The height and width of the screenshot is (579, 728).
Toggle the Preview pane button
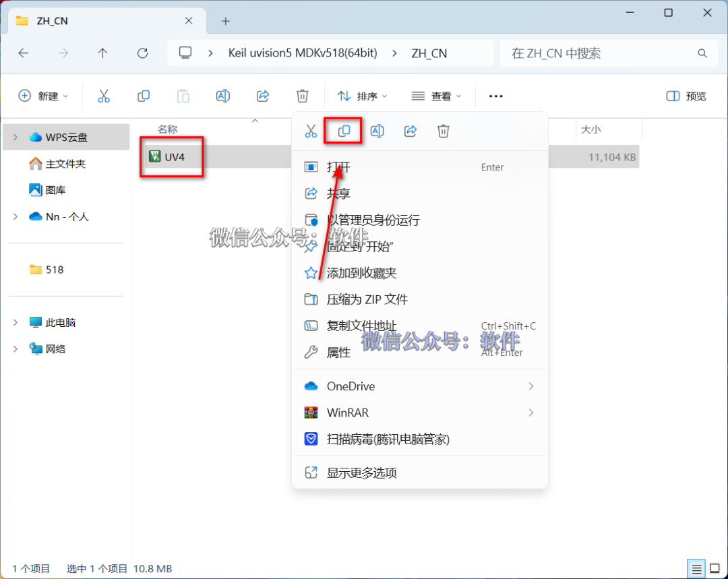tap(686, 96)
